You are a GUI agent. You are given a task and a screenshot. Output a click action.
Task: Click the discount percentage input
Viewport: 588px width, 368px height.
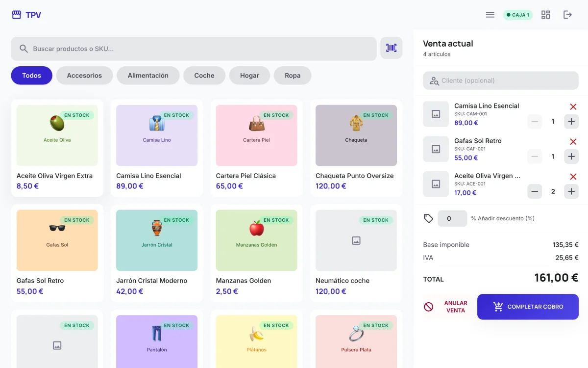(452, 218)
